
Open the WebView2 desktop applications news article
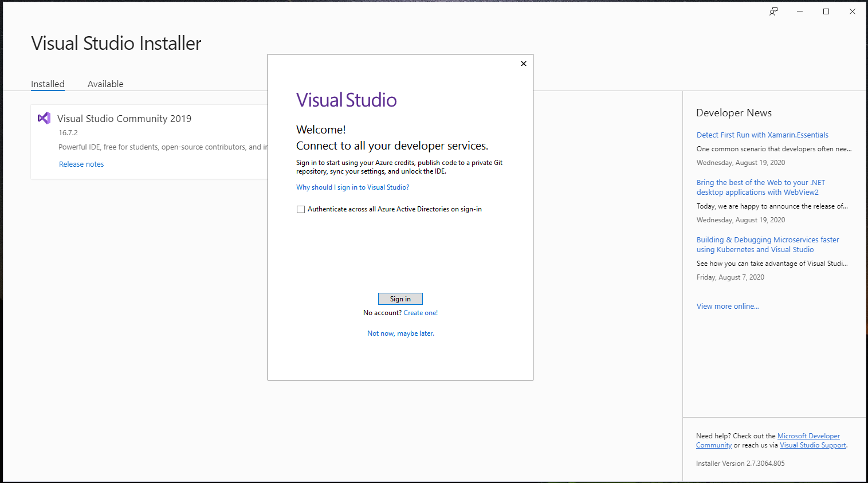(x=761, y=187)
